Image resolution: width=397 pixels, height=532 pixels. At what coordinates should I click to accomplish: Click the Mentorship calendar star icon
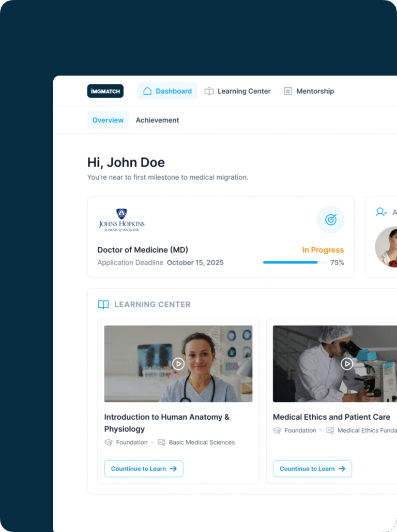pyautogui.click(x=288, y=91)
